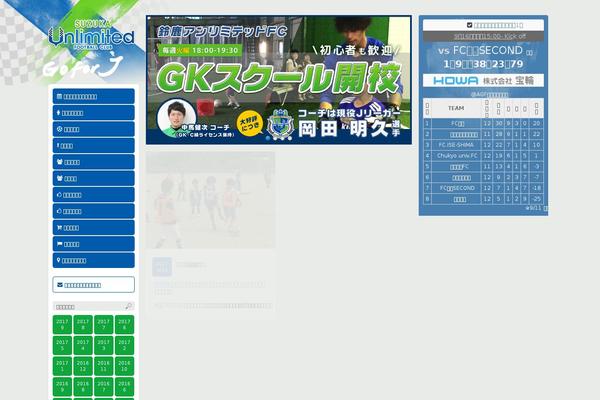This screenshot has width=600, height=400.
Task: Select the Chukyo univ.FC standings row
Action: click(x=483, y=156)
